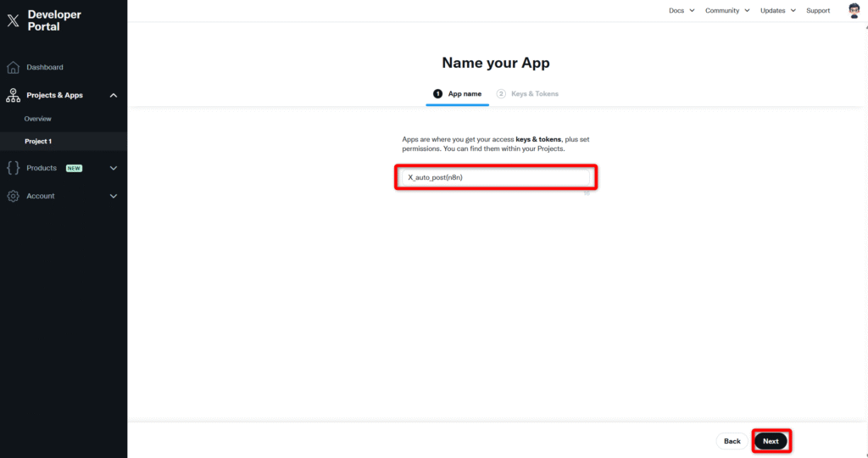Screen dimensions: 868x458
Task: Open Projects Overview
Action: pos(37,119)
